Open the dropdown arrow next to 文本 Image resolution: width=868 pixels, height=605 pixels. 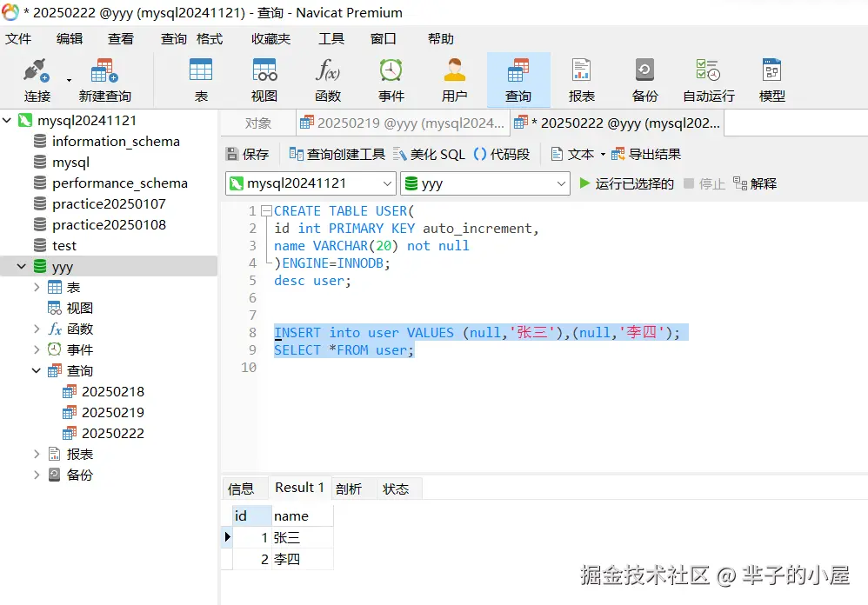point(603,154)
